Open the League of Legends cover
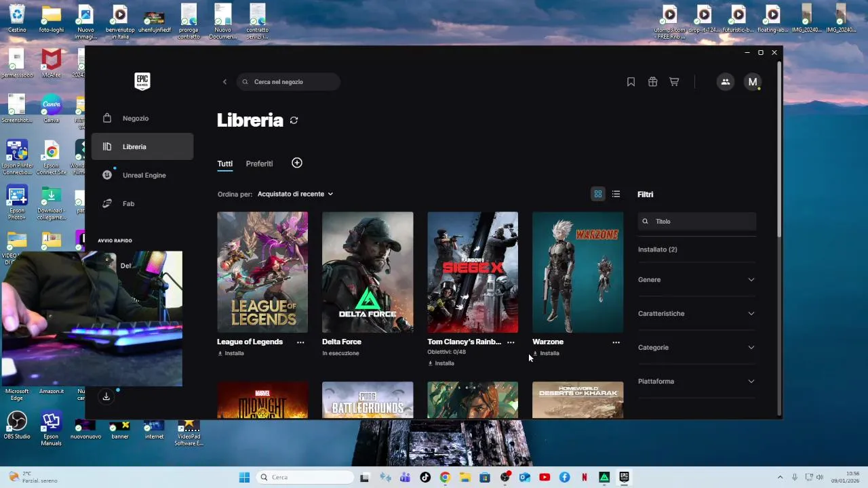Viewport: 868px width, 488px height. coord(262,272)
